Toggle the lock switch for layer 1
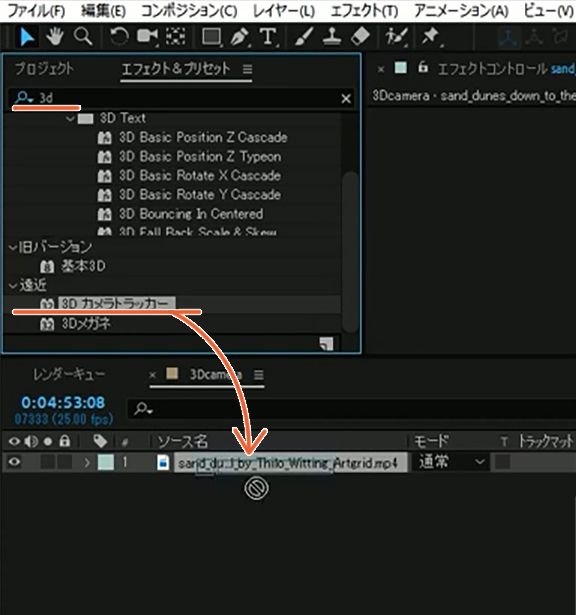This screenshot has width=576, height=615. (64, 462)
